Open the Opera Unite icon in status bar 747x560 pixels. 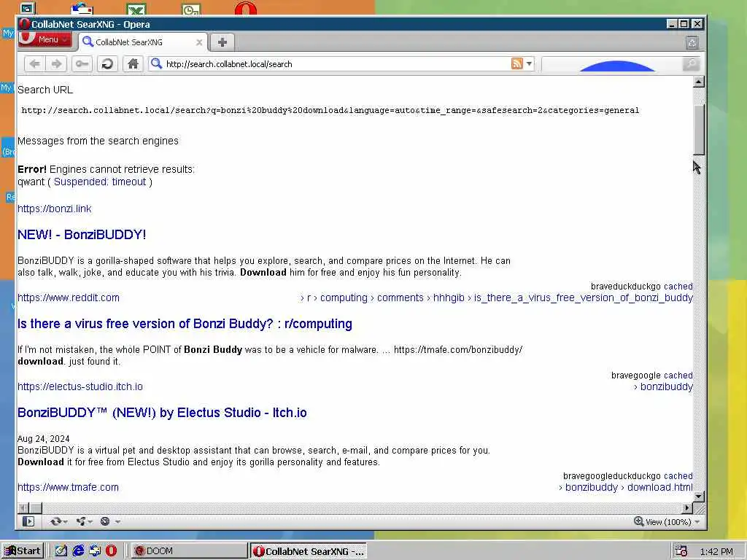pyautogui.click(x=81, y=521)
